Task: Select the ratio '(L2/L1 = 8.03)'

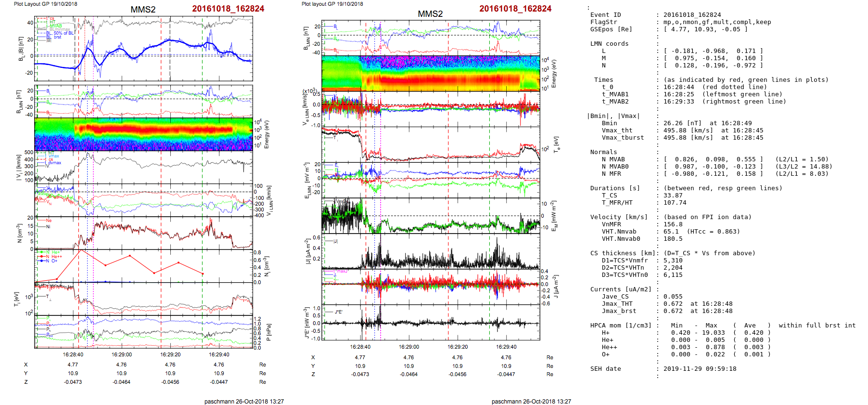Action: [x=802, y=174]
